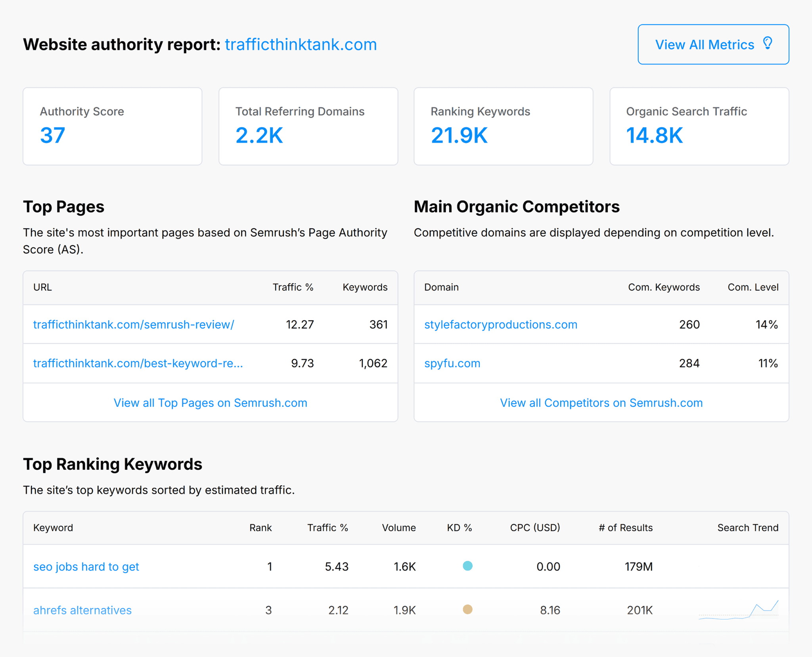Click the tan KD dot for ahrefs alternatives
The image size is (812, 657).
pyautogui.click(x=467, y=609)
